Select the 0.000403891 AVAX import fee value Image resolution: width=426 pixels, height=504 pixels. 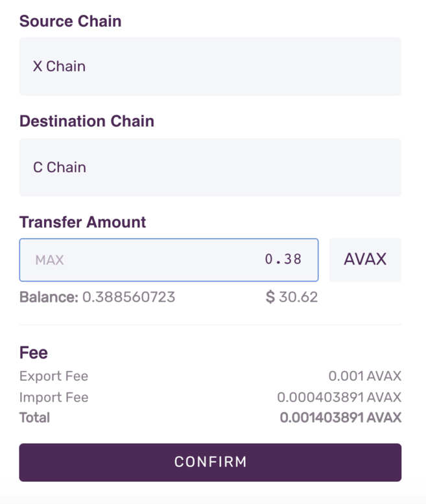[339, 397]
